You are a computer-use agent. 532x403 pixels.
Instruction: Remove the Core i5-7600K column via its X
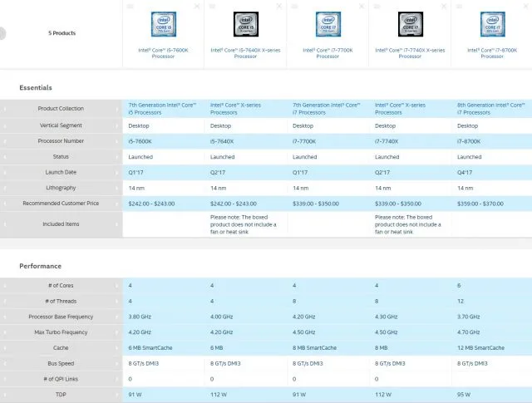click(x=197, y=7)
